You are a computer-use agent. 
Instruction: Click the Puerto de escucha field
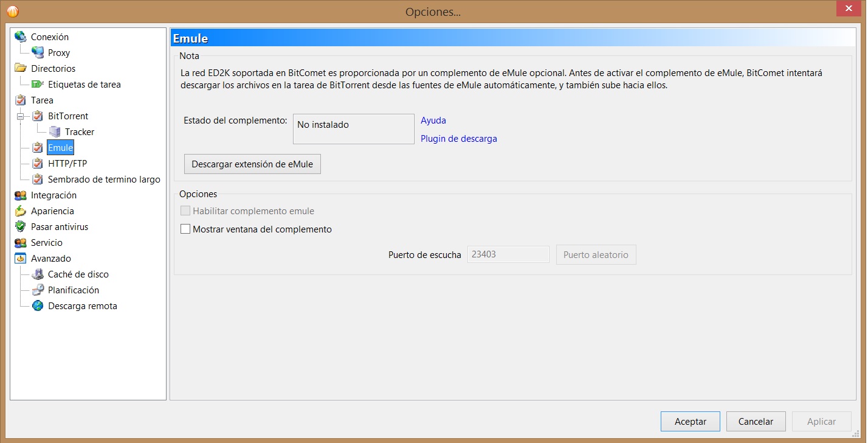coord(508,254)
